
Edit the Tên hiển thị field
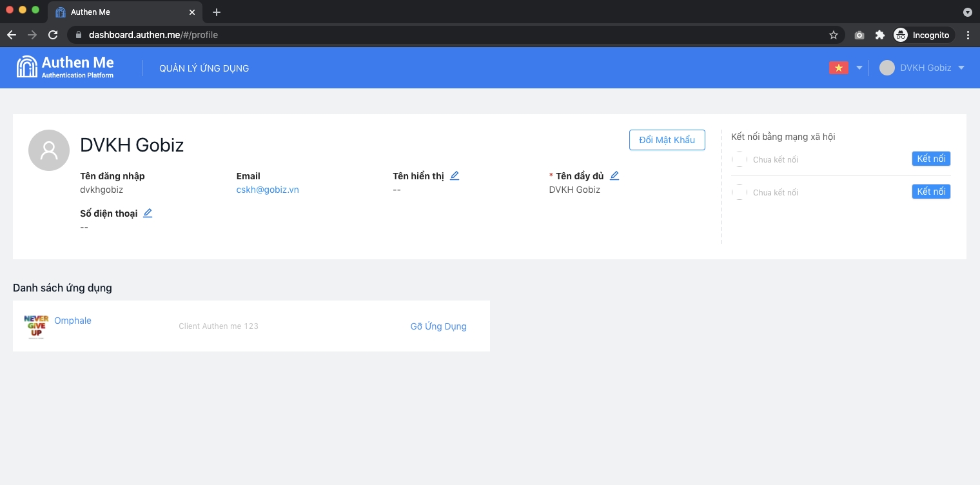coord(455,176)
